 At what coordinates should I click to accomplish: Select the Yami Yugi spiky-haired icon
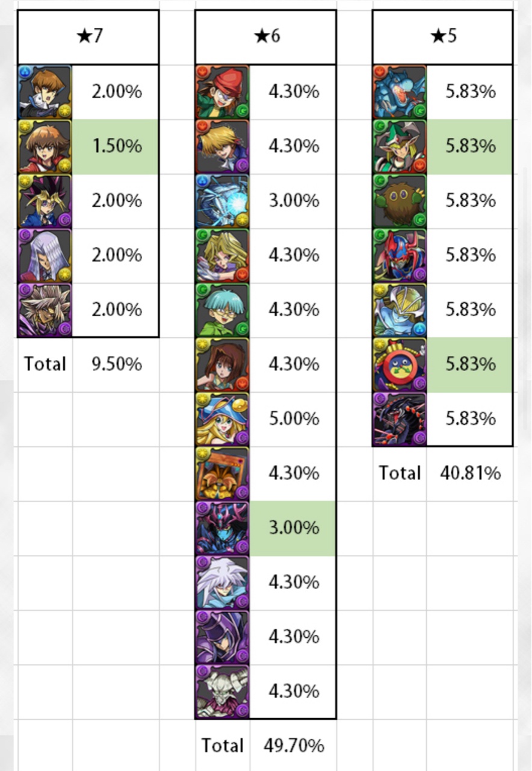tap(45, 201)
